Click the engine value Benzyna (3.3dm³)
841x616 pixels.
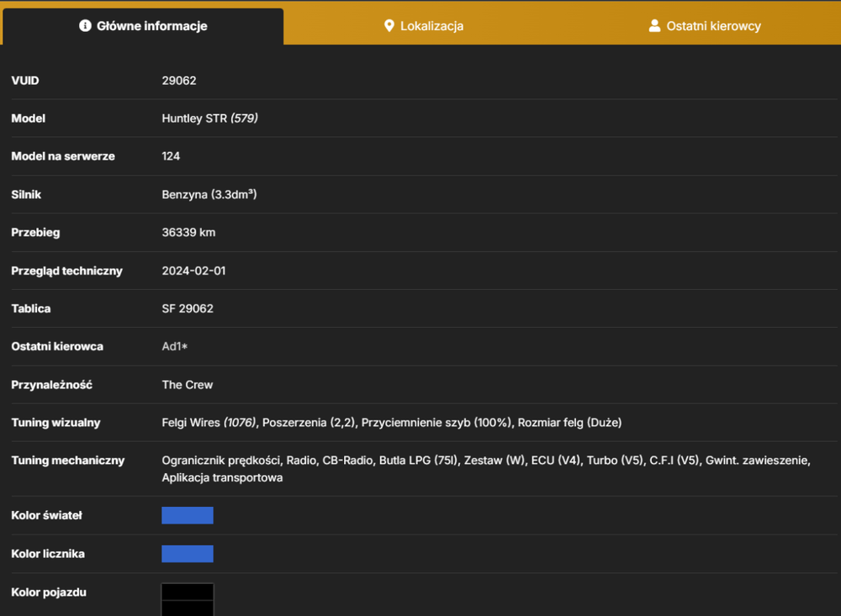pyautogui.click(x=209, y=194)
